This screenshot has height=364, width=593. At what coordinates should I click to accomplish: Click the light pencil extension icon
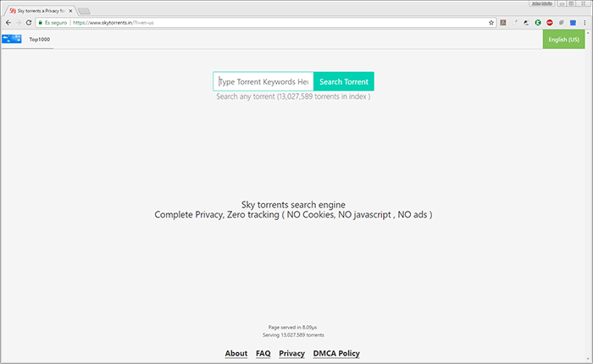[x=515, y=23]
